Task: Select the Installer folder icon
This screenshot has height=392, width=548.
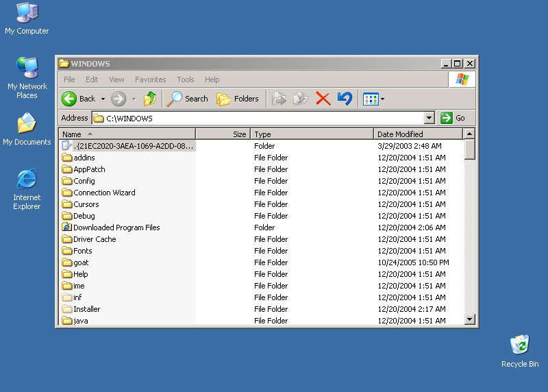Action: point(66,309)
